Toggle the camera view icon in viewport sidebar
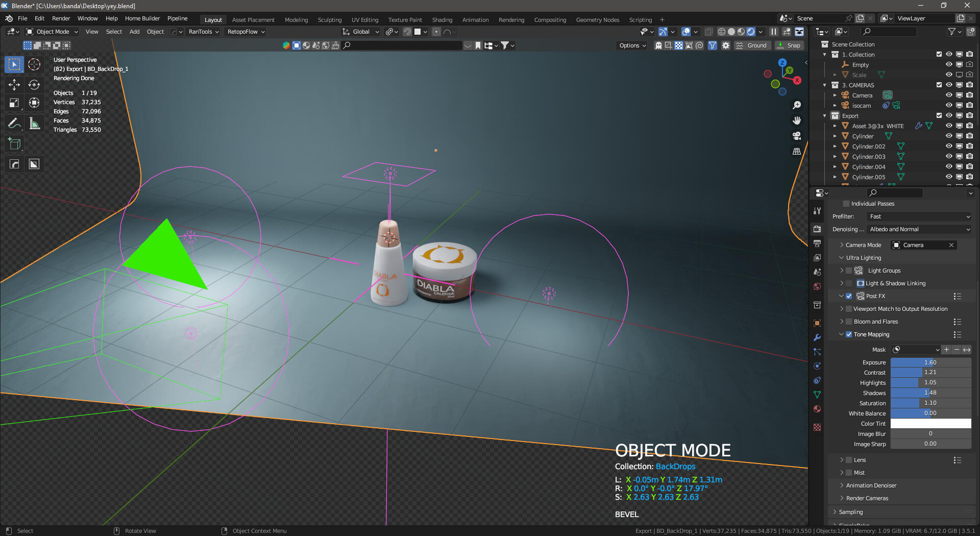 click(x=797, y=136)
